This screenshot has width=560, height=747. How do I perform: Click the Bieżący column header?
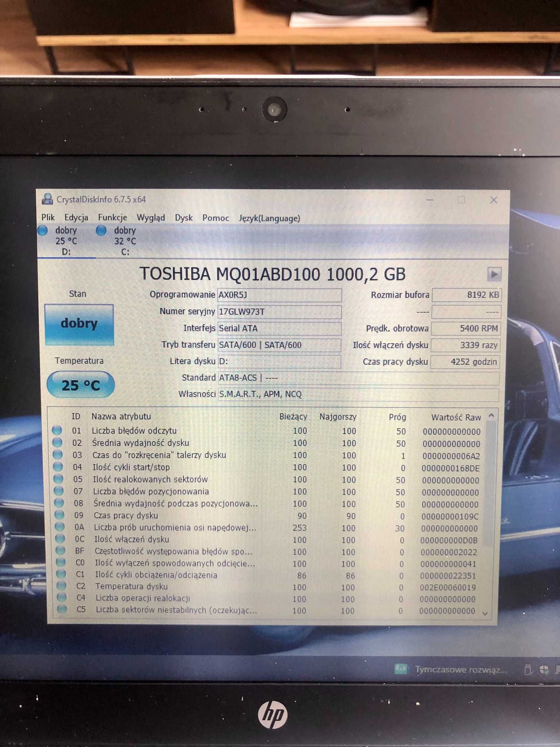[293, 417]
